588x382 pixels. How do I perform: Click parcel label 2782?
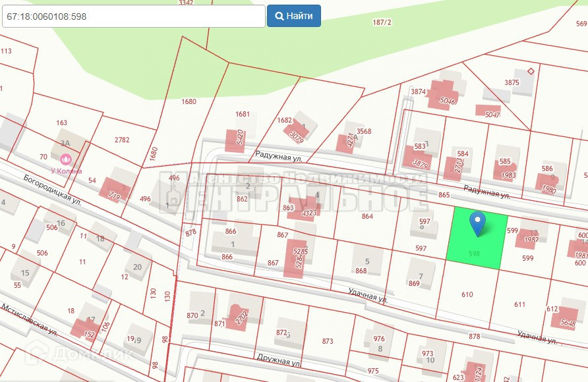click(122, 140)
